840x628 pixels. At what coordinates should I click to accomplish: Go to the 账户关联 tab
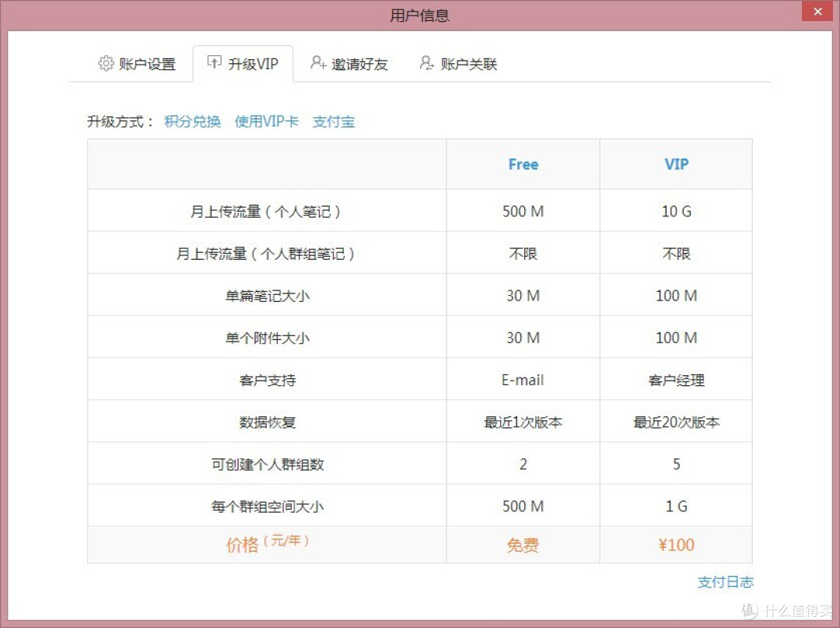pos(459,64)
